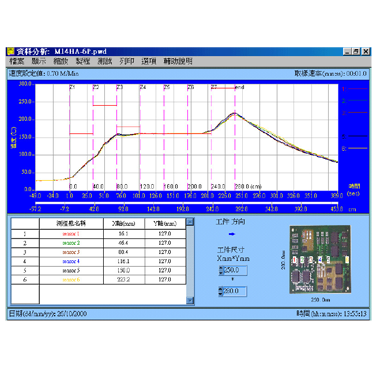Click the Z5 zone marker label
The height and width of the screenshot is (372, 372).
pos(167,87)
